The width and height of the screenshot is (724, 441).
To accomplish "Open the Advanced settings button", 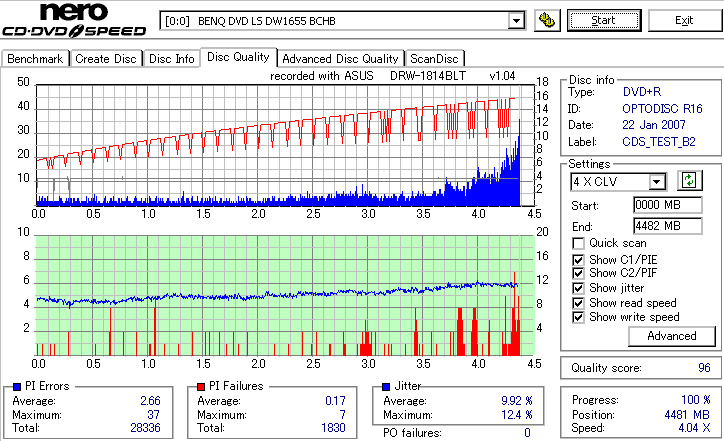I will click(672, 336).
